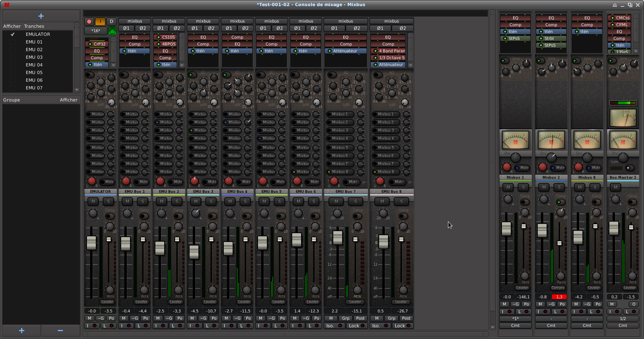The image size is (644, 339).
Task: Enable the orange input monitoring button
Action: point(100,22)
